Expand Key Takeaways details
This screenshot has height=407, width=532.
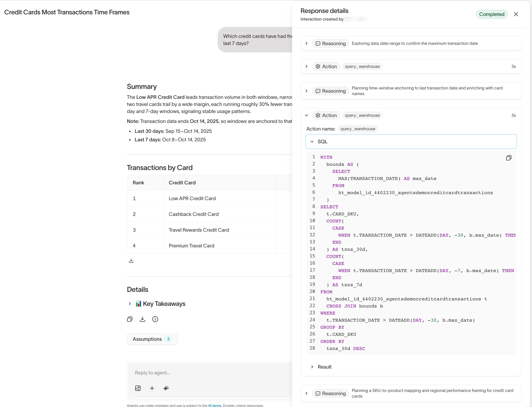coord(130,304)
